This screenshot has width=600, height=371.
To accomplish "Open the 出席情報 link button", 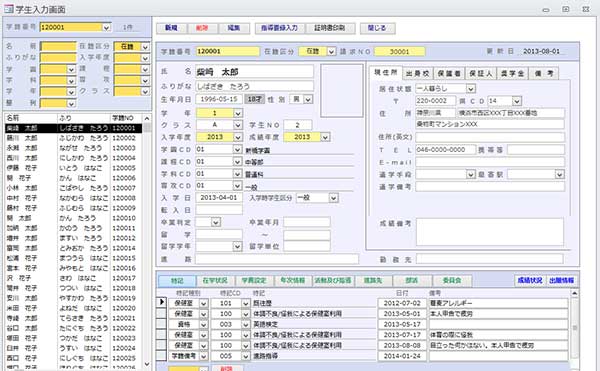I will [561, 281].
